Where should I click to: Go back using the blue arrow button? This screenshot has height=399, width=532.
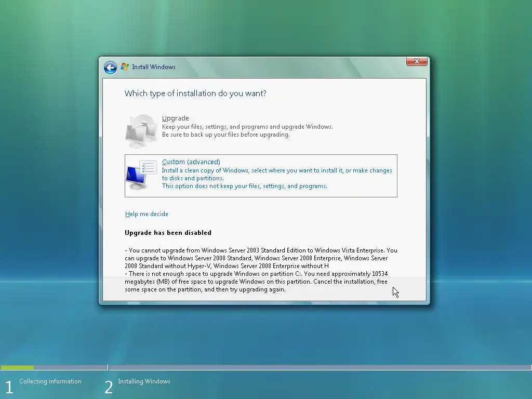click(110, 68)
